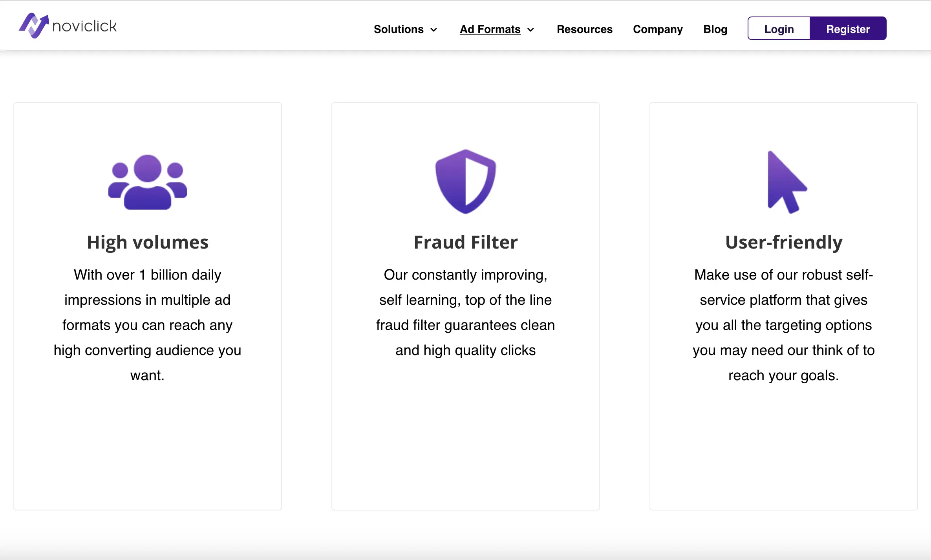Open the Ad Formats menu

pos(490,29)
